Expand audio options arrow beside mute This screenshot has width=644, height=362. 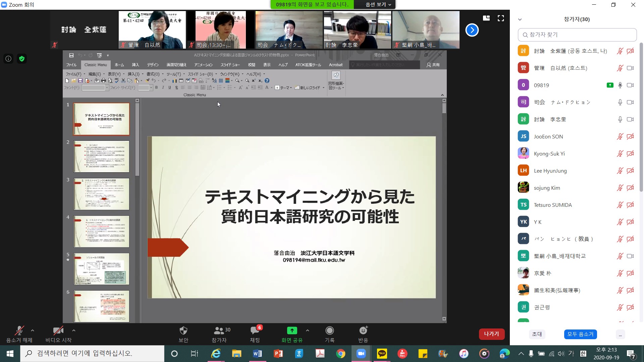(x=33, y=330)
